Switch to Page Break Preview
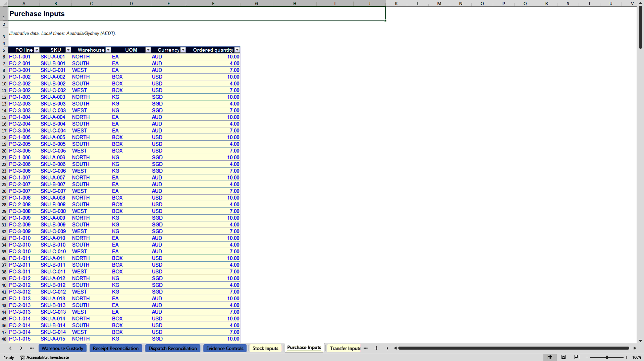 pos(577,357)
